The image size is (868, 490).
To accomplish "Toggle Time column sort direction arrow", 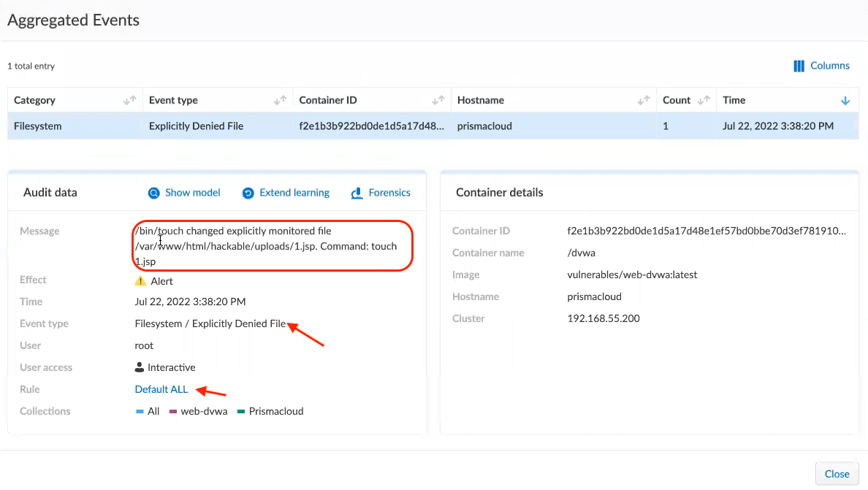I will (845, 101).
